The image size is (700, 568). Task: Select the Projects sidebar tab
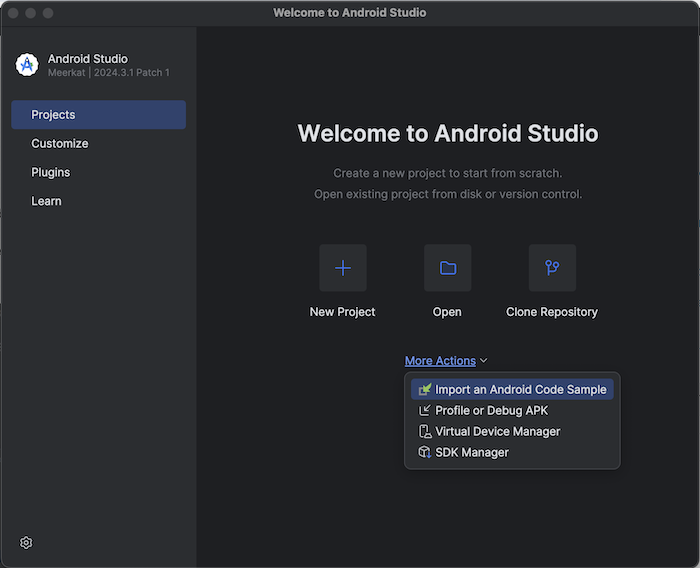point(98,115)
